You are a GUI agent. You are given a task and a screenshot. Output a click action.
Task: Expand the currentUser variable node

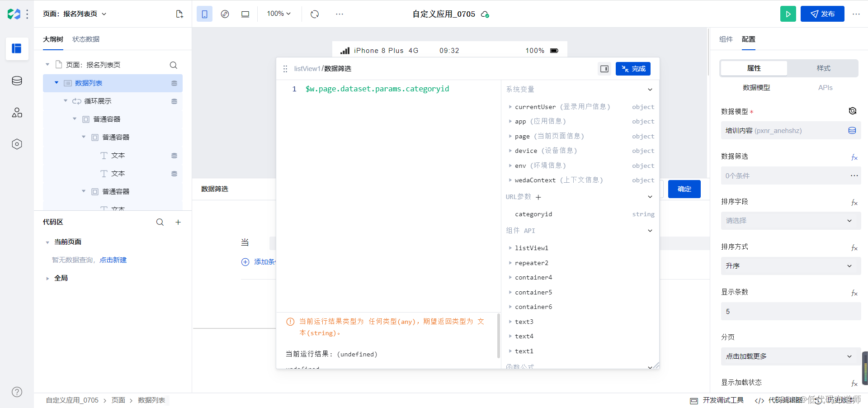(510, 107)
